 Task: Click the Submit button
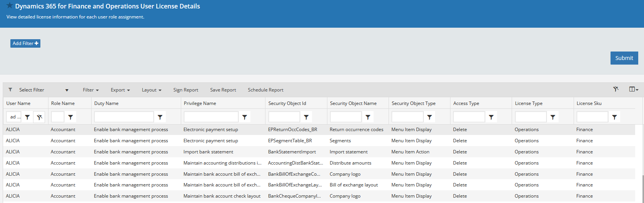(624, 58)
